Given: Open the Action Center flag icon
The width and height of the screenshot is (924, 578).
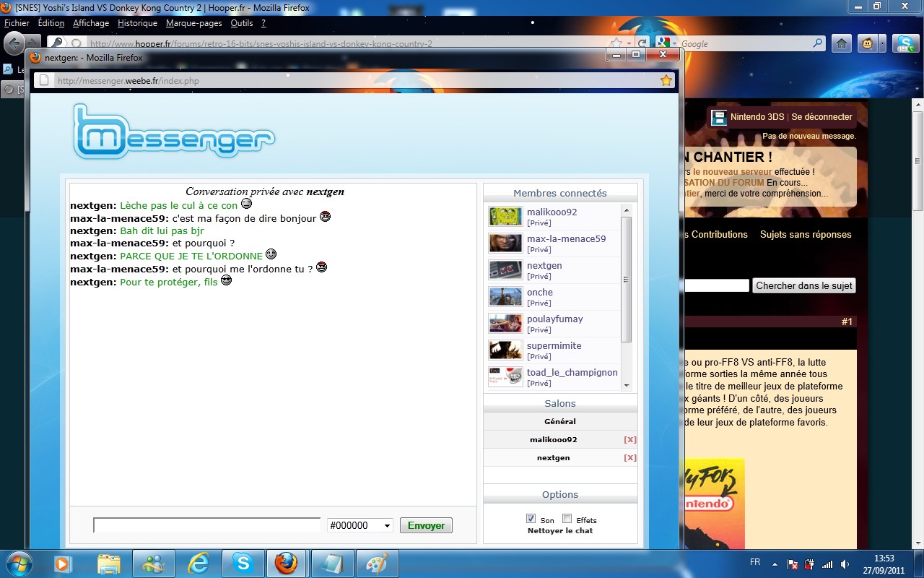Looking at the screenshot, I should click(793, 564).
